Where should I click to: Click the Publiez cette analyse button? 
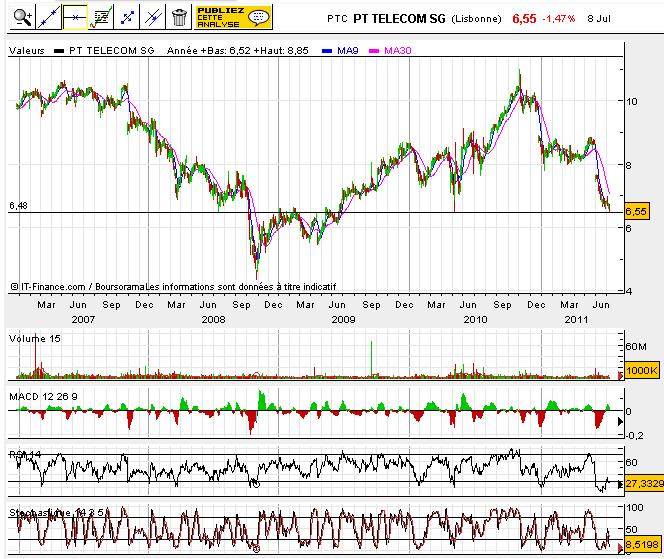233,17
